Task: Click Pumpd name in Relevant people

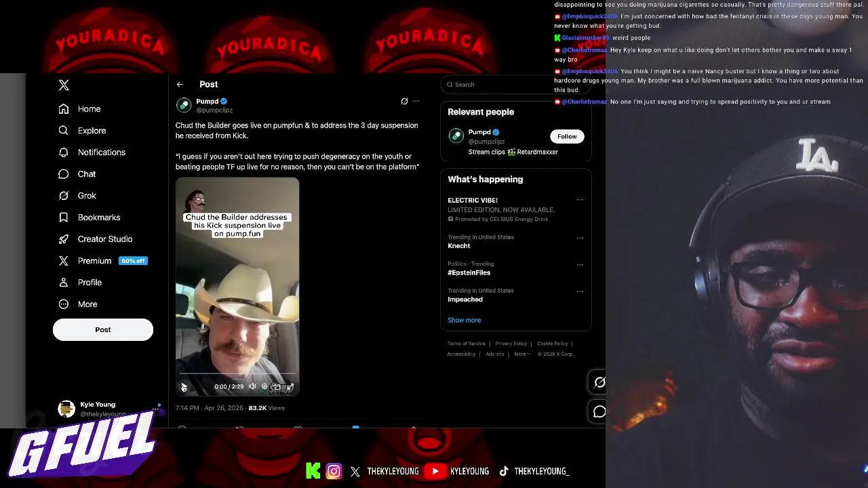Action: coord(479,132)
